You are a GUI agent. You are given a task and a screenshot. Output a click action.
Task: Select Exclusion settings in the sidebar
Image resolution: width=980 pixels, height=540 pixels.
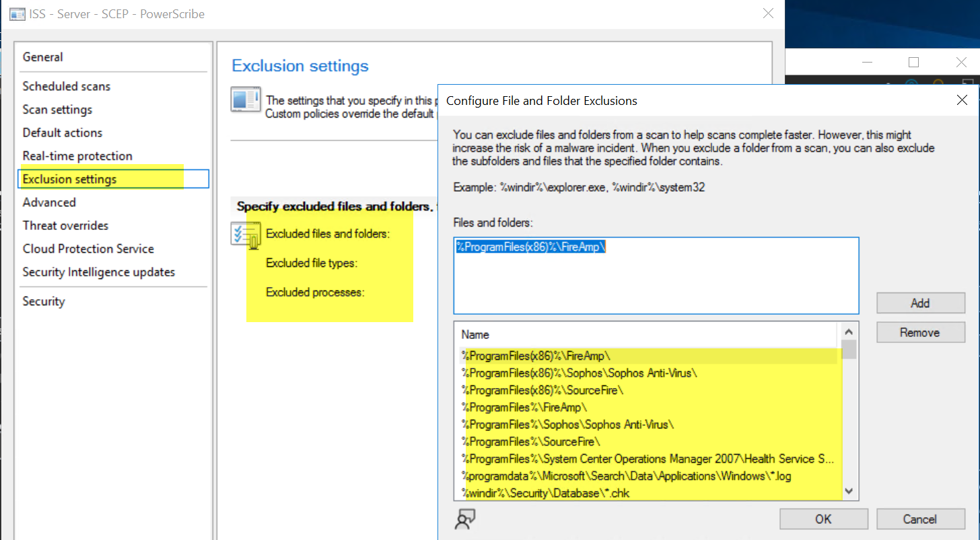point(114,179)
